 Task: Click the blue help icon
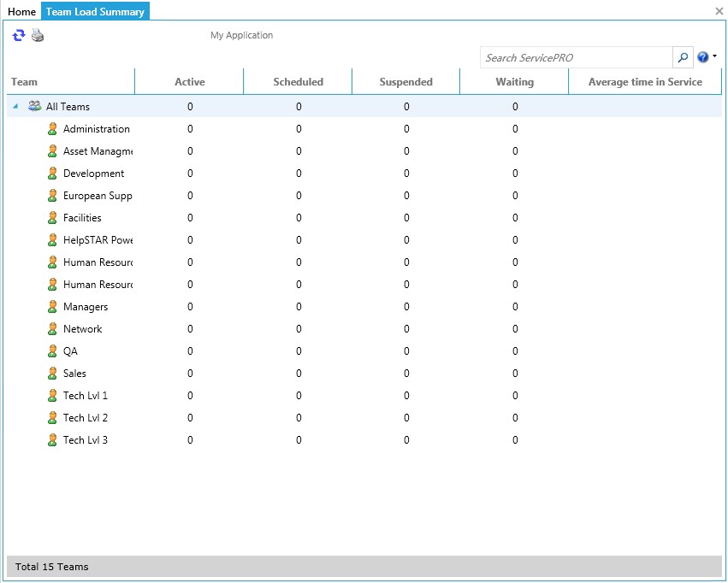click(x=702, y=57)
